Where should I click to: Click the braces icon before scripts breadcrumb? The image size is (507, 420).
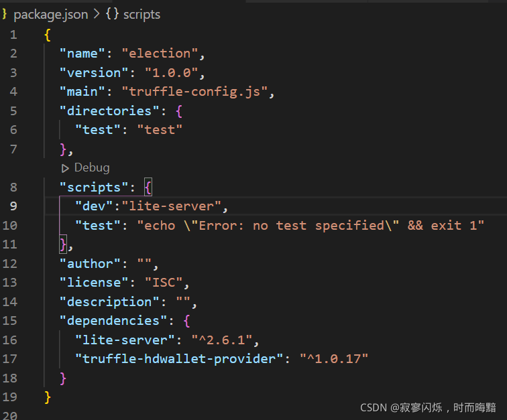112,14
